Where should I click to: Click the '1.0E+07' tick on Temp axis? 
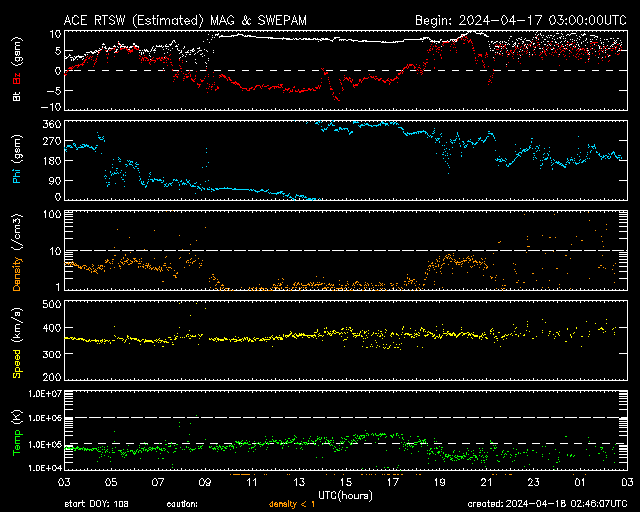[x=45, y=394]
